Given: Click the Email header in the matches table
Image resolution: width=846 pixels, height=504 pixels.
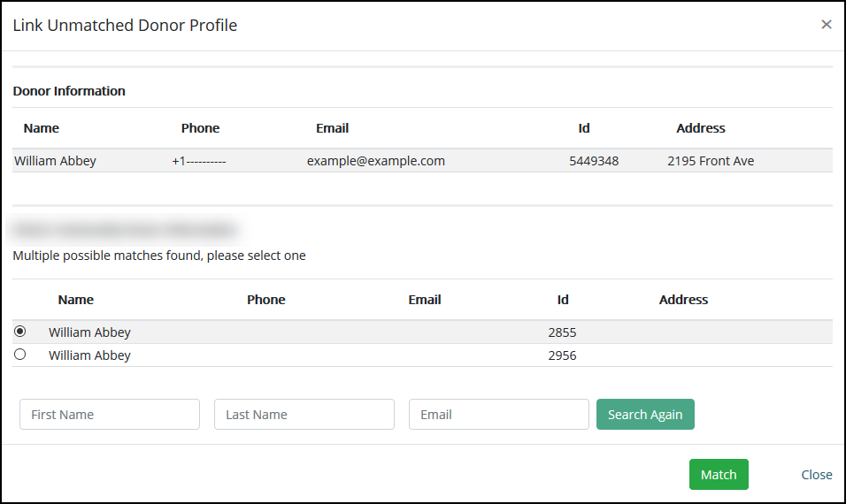Looking at the screenshot, I should click(425, 300).
